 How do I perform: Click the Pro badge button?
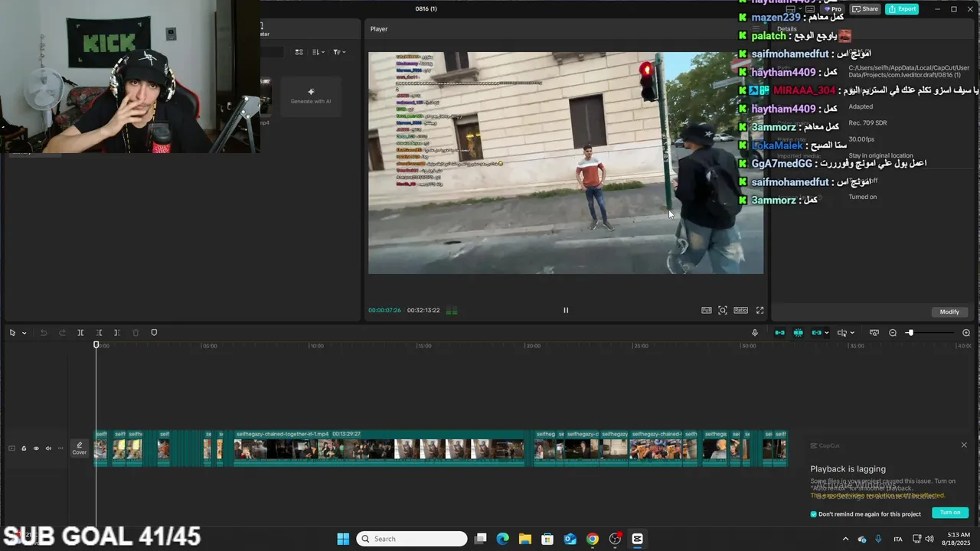pyautogui.click(x=832, y=9)
